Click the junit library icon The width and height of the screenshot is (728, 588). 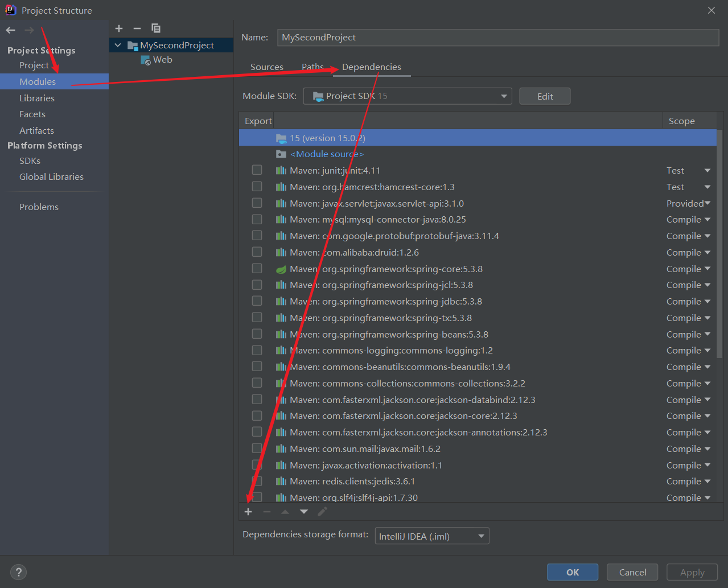pos(281,171)
